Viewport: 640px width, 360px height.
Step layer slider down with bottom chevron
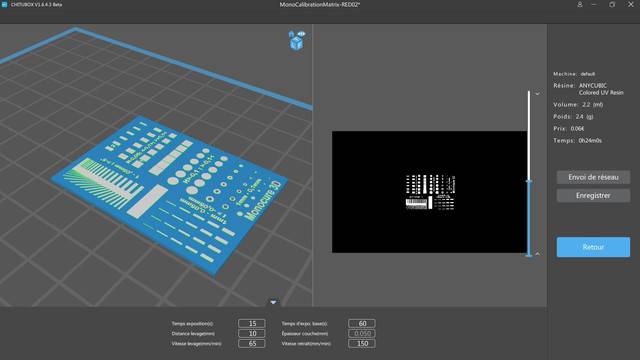coord(538,253)
